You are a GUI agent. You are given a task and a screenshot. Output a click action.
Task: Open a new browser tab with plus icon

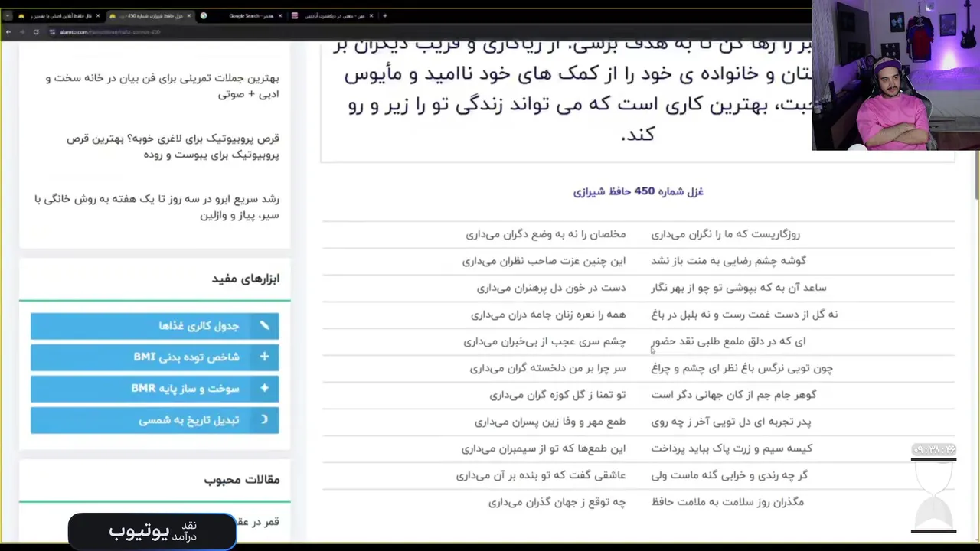384,15
